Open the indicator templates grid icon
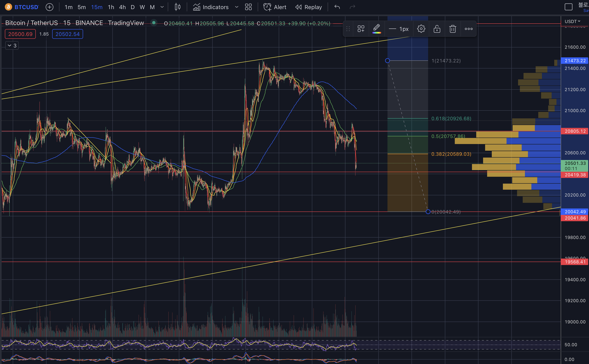Image resolution: width=589 pixels, height=364 pixels. [x=248, y=7]
